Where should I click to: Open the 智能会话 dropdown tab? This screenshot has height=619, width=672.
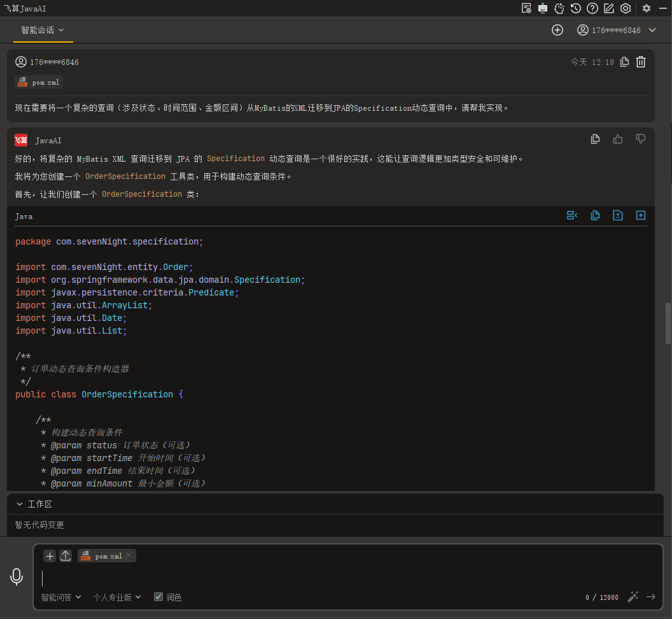43,30
